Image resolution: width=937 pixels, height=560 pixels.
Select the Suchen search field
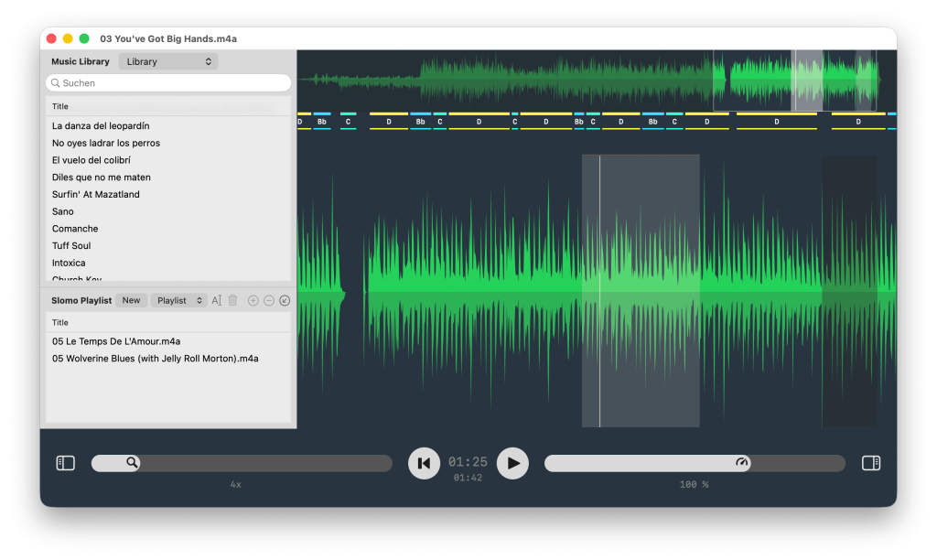coord(167,82)
